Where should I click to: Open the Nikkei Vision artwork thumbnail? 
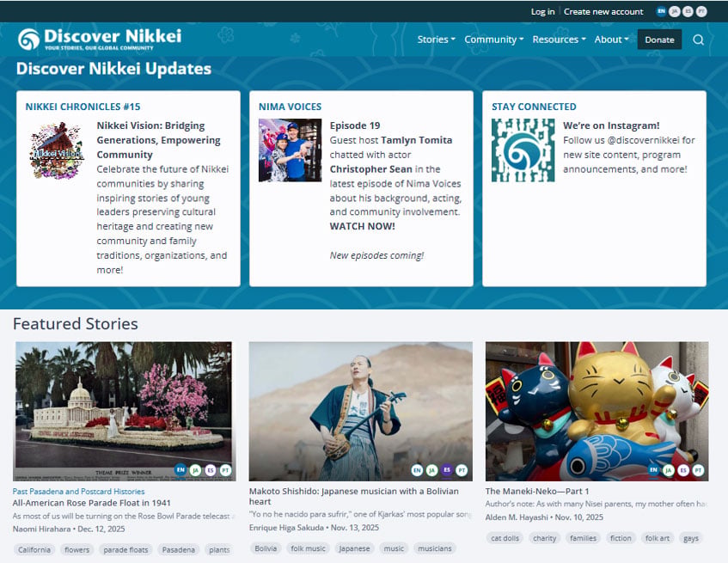57,150
